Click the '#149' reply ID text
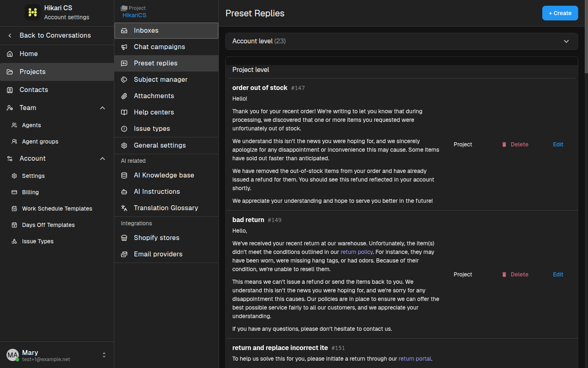The image size is (588, 368). click(x=274, y=220)
